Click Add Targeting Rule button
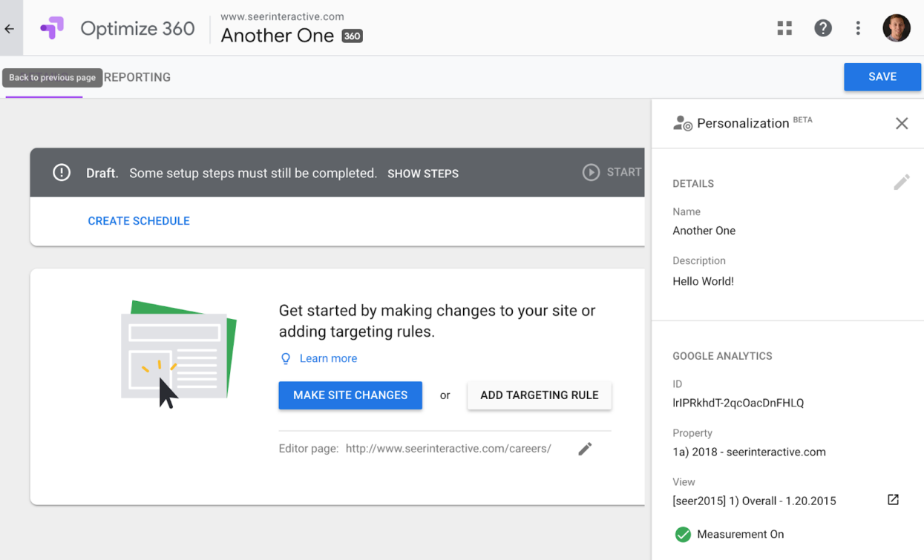This screenshot has height=560, width=924. point(539,395)
